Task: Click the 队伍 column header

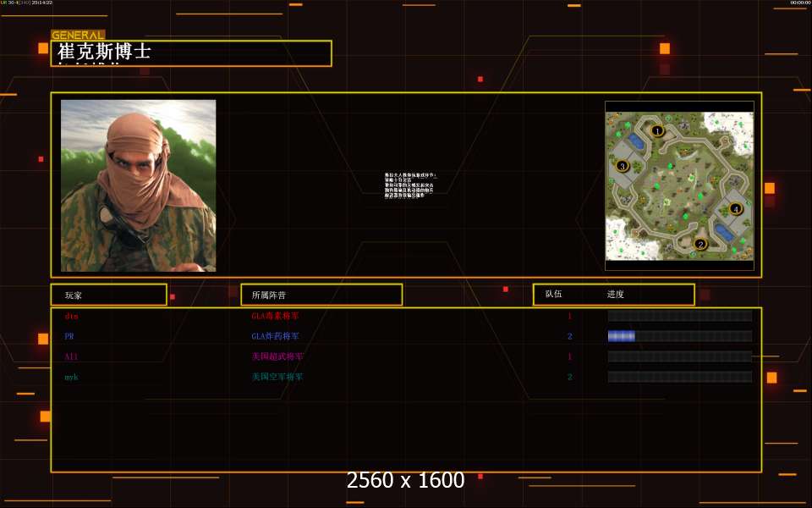Action: coord(553,294)
